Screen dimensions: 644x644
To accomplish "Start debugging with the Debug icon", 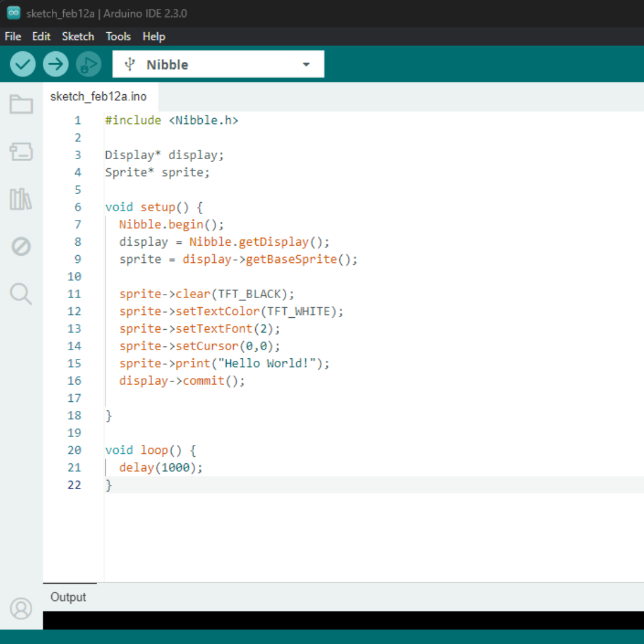I will (x=89, y=64).
